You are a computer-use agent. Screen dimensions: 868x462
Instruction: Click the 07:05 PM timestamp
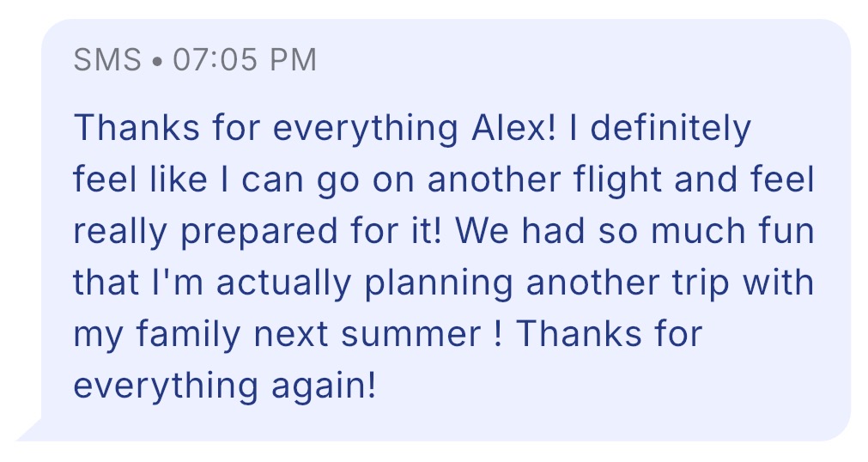(245, 60)
